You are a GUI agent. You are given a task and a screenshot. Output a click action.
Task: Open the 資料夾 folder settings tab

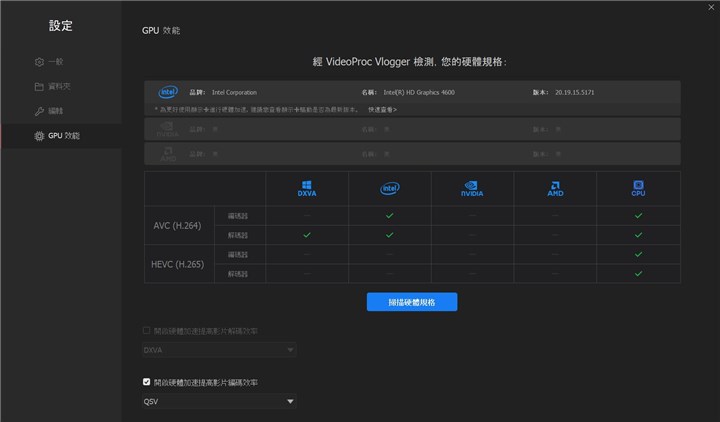point(59,86)
